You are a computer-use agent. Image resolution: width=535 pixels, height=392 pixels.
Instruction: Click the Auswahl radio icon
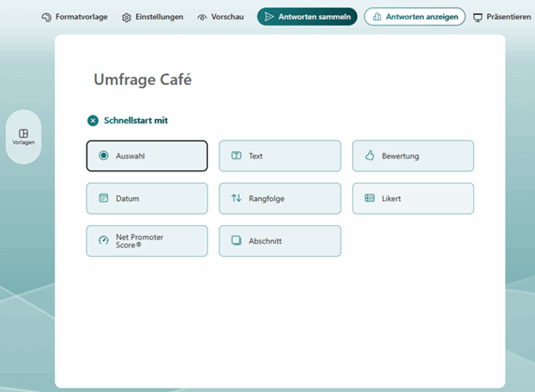point(103,155)
